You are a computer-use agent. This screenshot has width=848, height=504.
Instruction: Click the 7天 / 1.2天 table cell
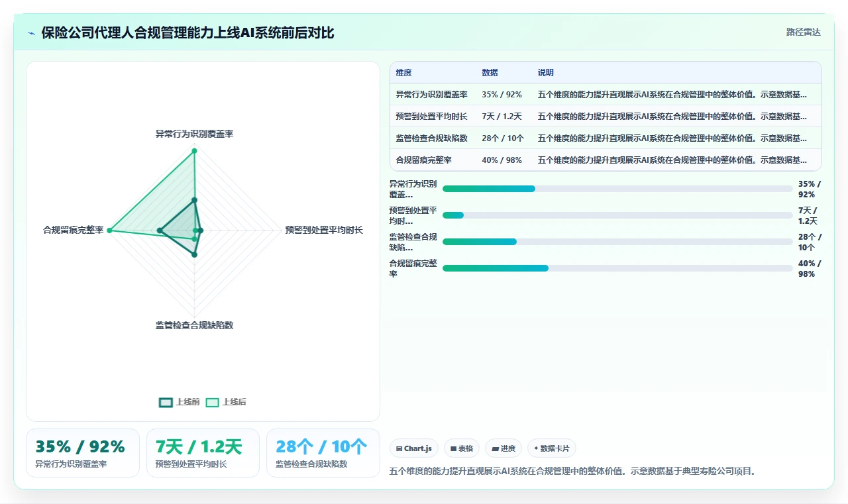[502, 117]
